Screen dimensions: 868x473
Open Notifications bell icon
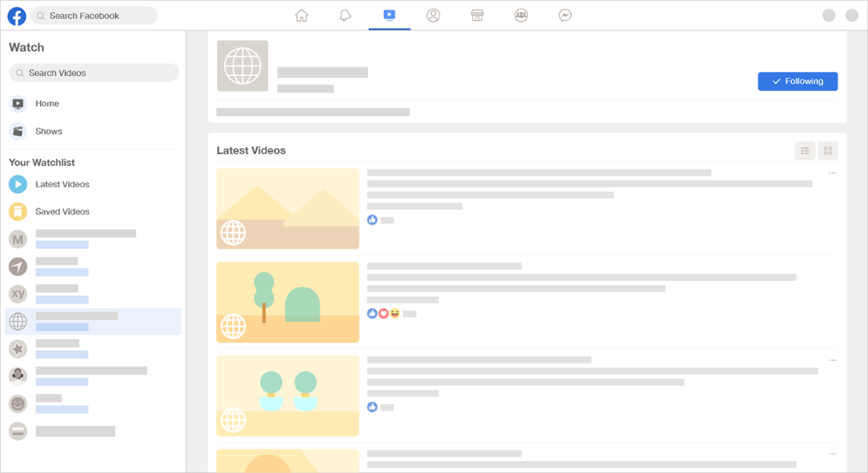345,15
